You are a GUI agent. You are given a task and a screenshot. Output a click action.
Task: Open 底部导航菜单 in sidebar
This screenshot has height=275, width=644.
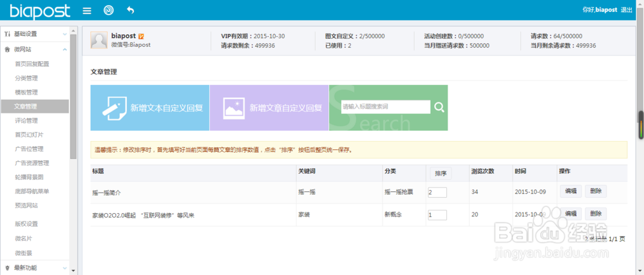click(32, 191)
